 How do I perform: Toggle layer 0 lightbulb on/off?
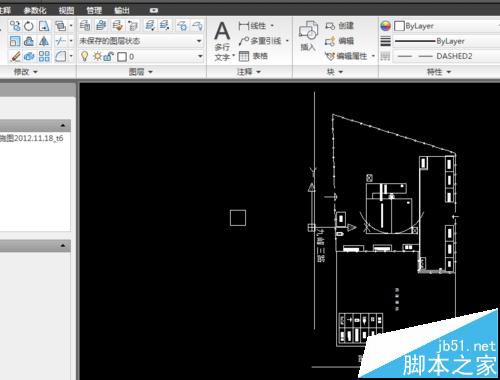point(84,56)
